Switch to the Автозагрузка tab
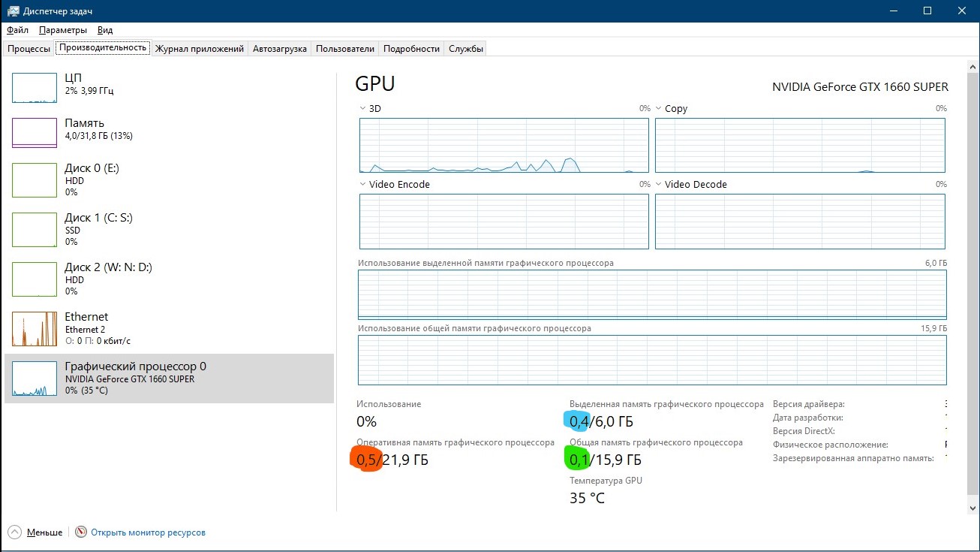 click(279, 49)
